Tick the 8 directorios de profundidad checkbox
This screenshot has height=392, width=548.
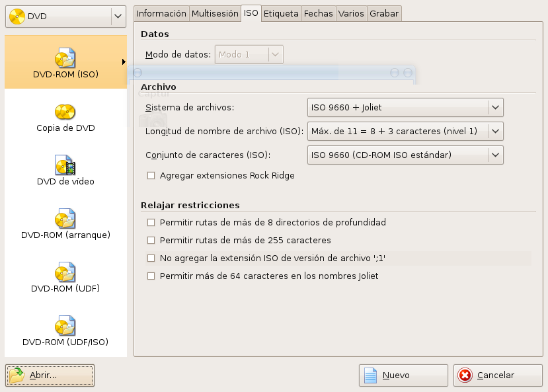tap(151, 223)
